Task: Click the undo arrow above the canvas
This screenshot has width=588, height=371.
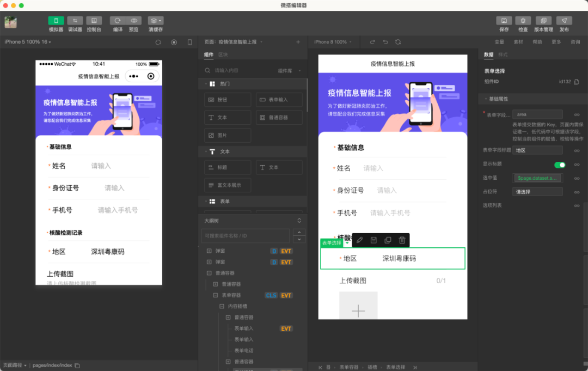Action: (x=385, y=42)
